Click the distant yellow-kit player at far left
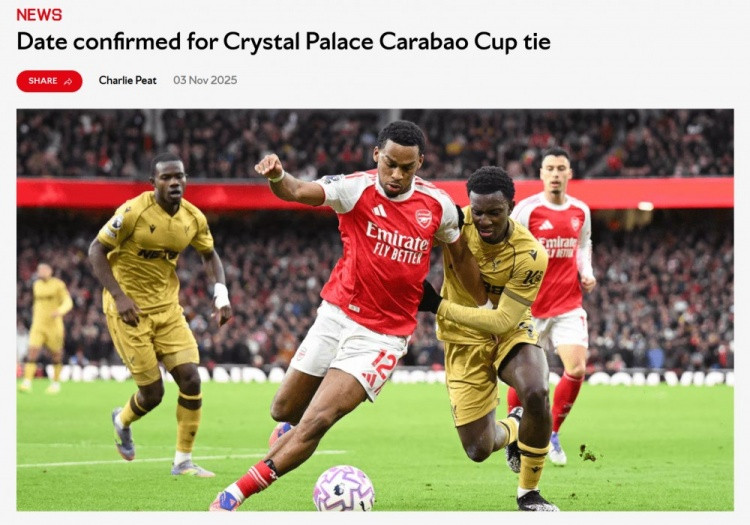Viewport: 750px width, 525px height. click(x=46, y=328)
